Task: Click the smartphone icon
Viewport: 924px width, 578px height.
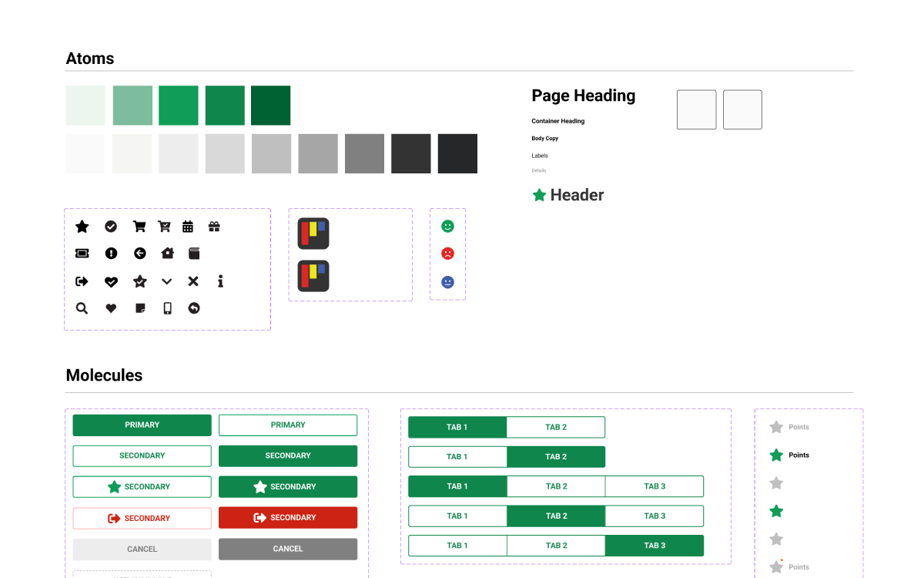Action: [x=166, y=307]
